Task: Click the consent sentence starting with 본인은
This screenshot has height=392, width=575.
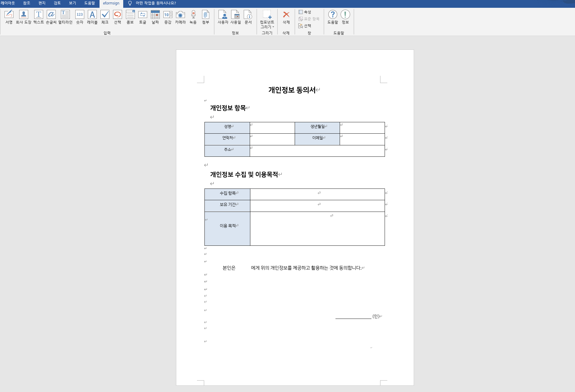Action: [x=292, y=268]
